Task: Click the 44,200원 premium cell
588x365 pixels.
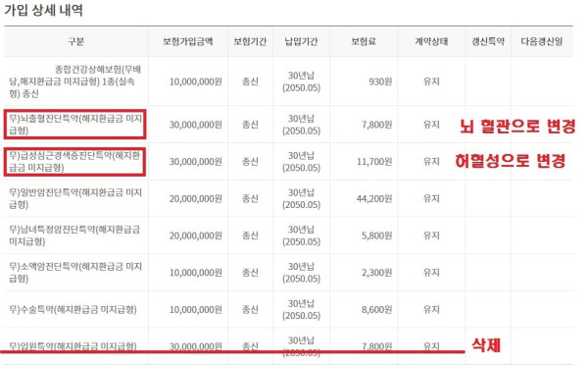Action: tap(374, 198)
